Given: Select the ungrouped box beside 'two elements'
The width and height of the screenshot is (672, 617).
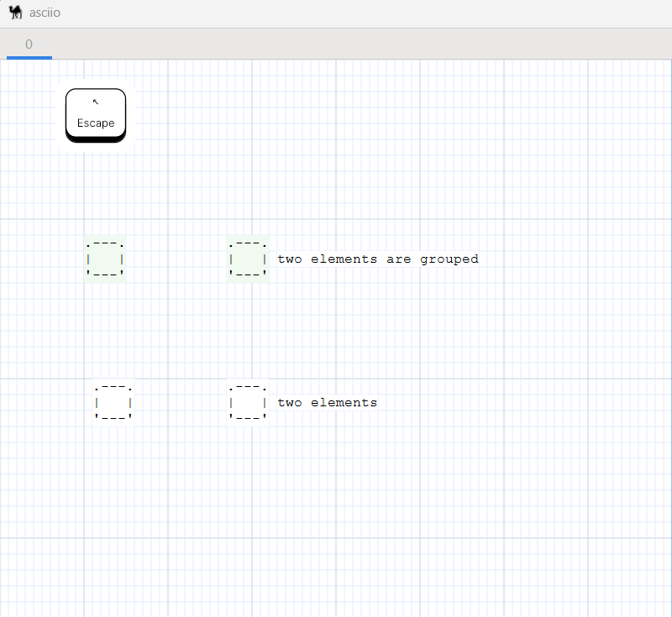Looking at the screenshot, I should click(247, 402).
